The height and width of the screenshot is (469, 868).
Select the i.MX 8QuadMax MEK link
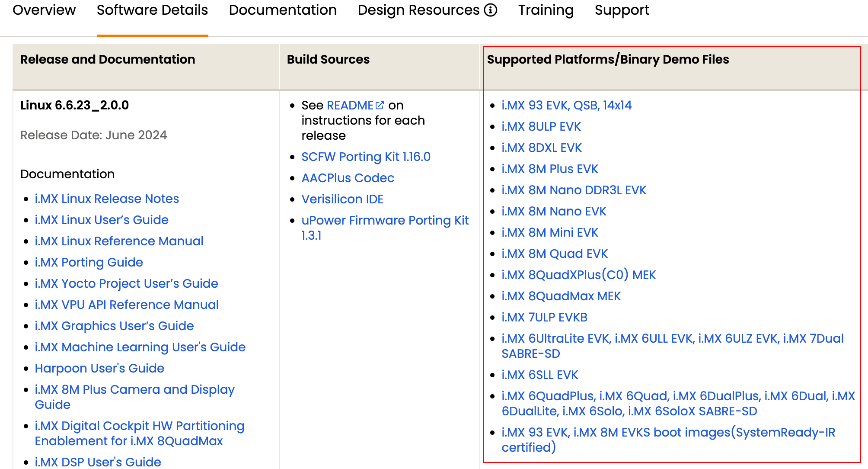pyautogui.click(x=561, y=296)
